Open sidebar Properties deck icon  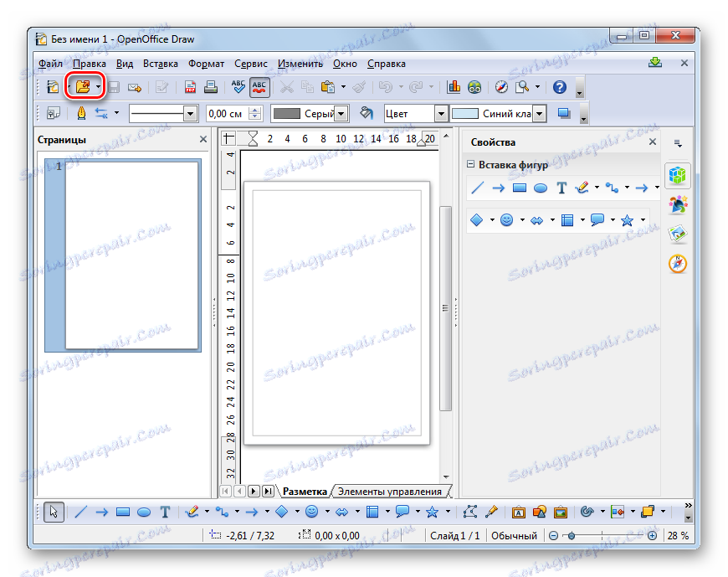pos(678,175)
